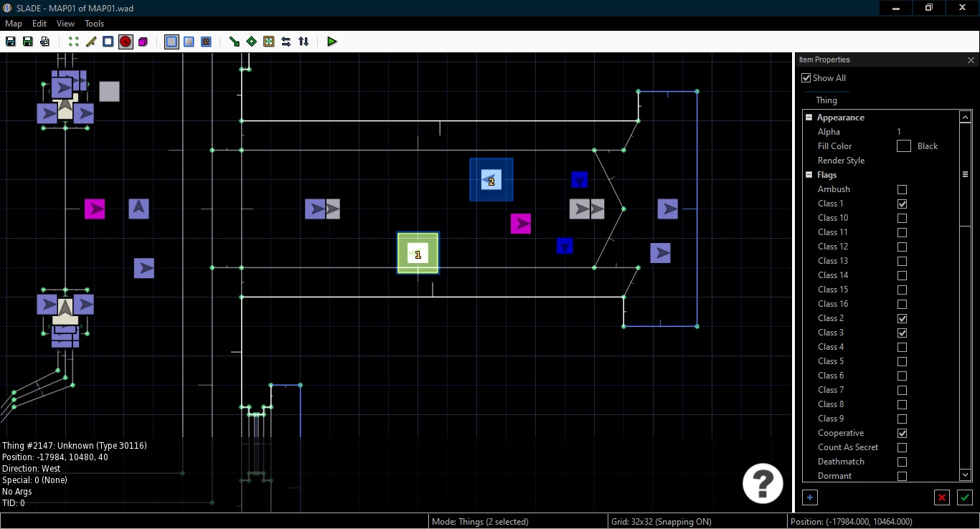Viewport: 980px width, 529px height.
Task: Toggle the Show All checkbox
Action: tap(806, 77)
